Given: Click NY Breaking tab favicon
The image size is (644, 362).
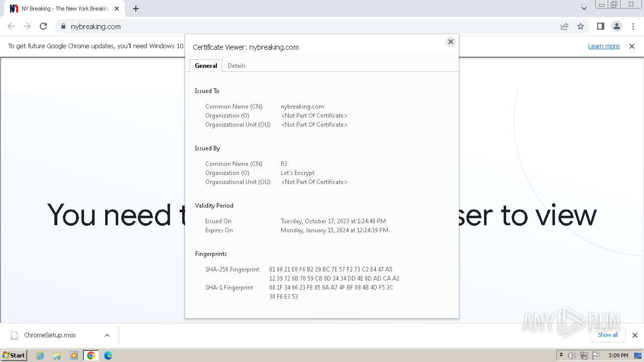Looking at the screenshot, I should 14,9.
